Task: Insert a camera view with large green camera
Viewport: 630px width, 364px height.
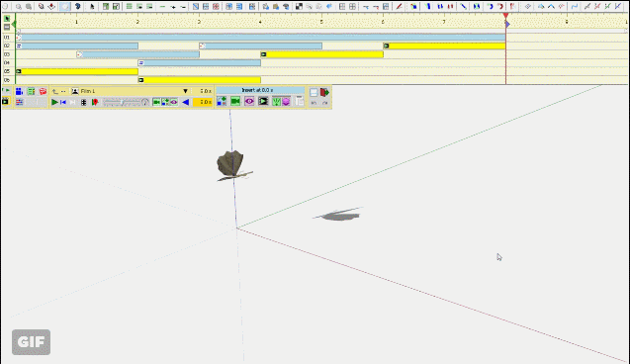Action: coord(235,102)
